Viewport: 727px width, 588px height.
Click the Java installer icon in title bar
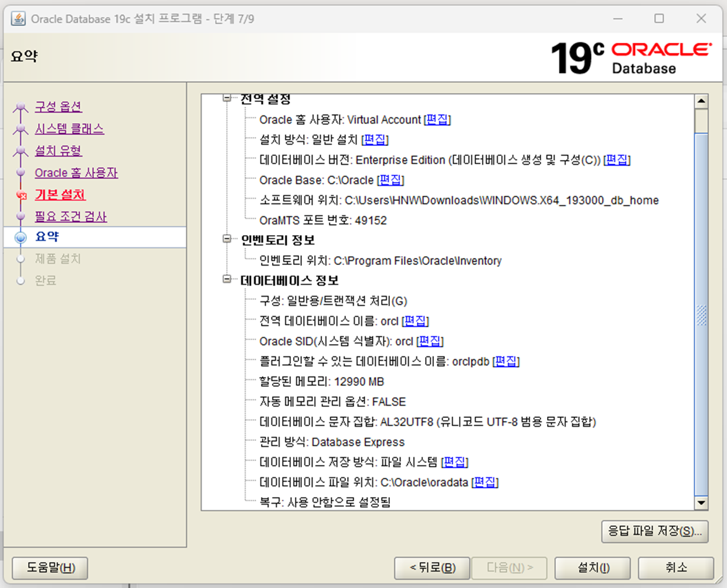click(18, 19)
